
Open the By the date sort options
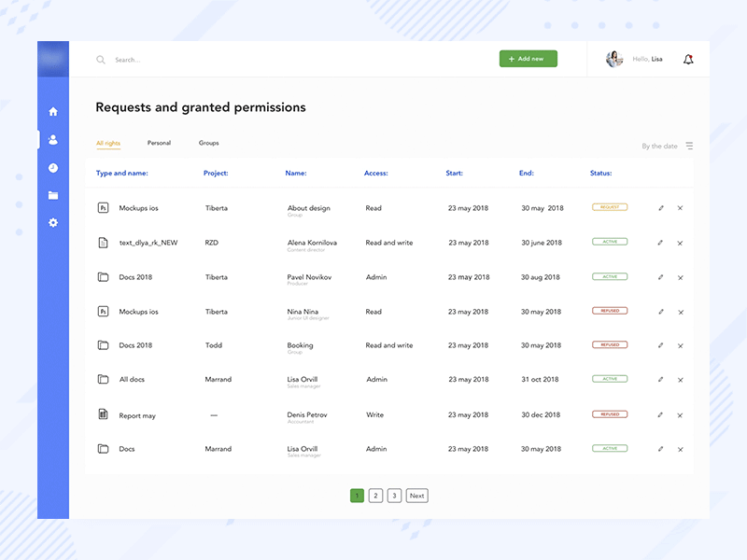click(x=659, y=146)
